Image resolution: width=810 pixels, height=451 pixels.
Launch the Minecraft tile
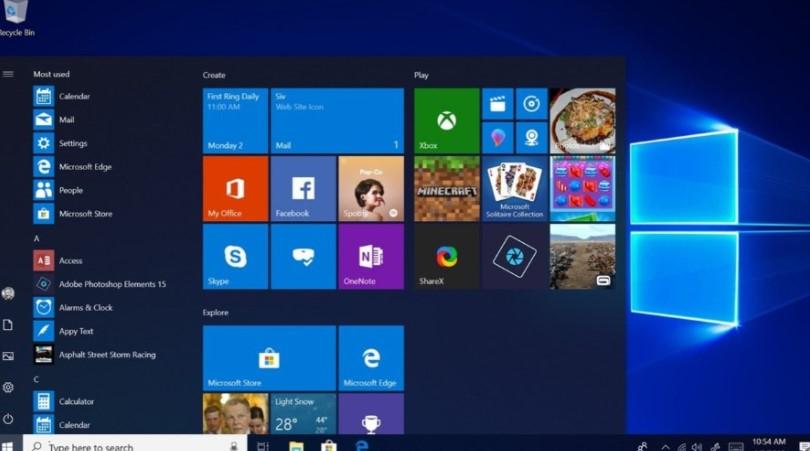pos(446,189)
